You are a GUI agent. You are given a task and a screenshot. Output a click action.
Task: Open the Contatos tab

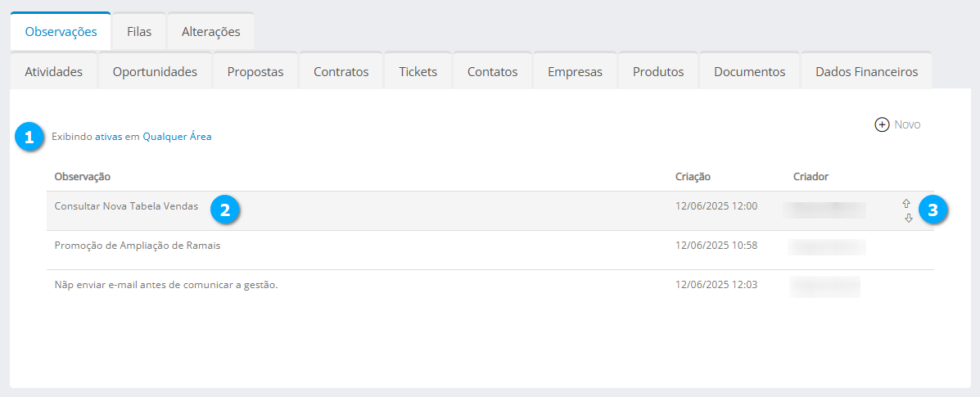click(x=492, y=71)
